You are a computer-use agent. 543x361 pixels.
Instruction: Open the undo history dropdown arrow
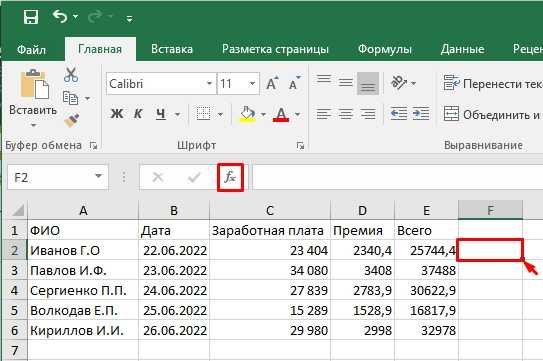pyautogui.click(x=75, y=16)
